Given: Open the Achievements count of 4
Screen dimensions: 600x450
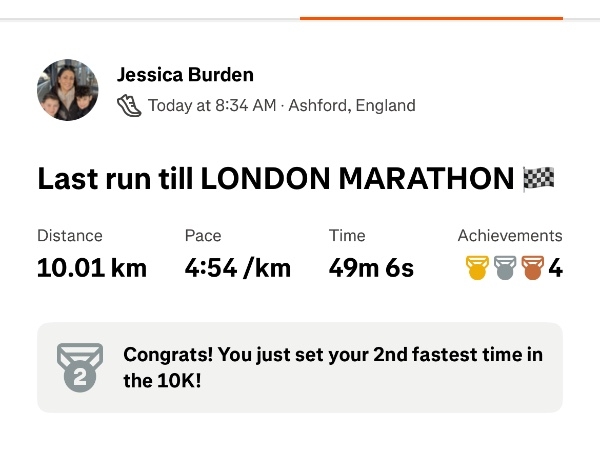Looking at the screenshot, I should click(x=555, y=268).
